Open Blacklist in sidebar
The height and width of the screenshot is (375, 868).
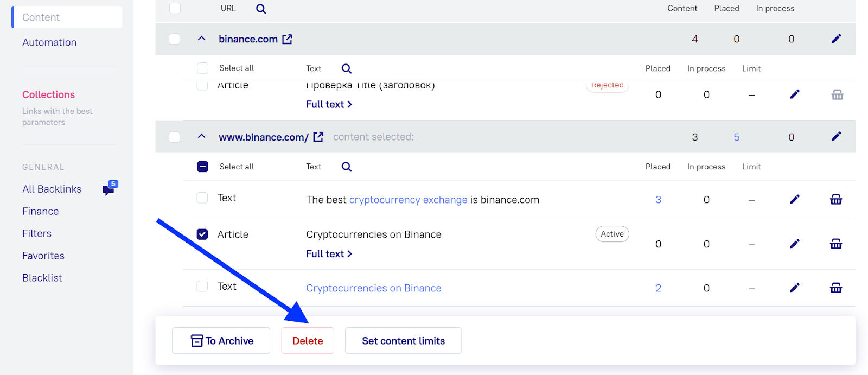click(42, 278)
